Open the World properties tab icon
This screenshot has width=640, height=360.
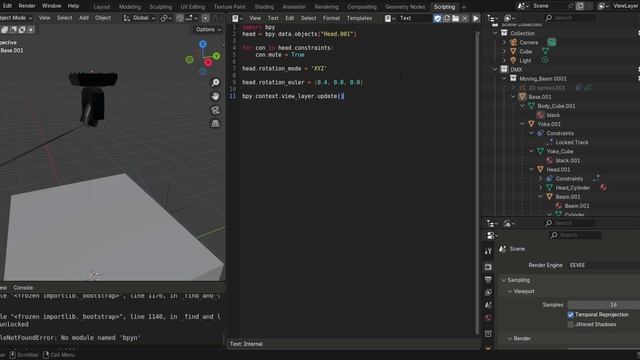488,318
